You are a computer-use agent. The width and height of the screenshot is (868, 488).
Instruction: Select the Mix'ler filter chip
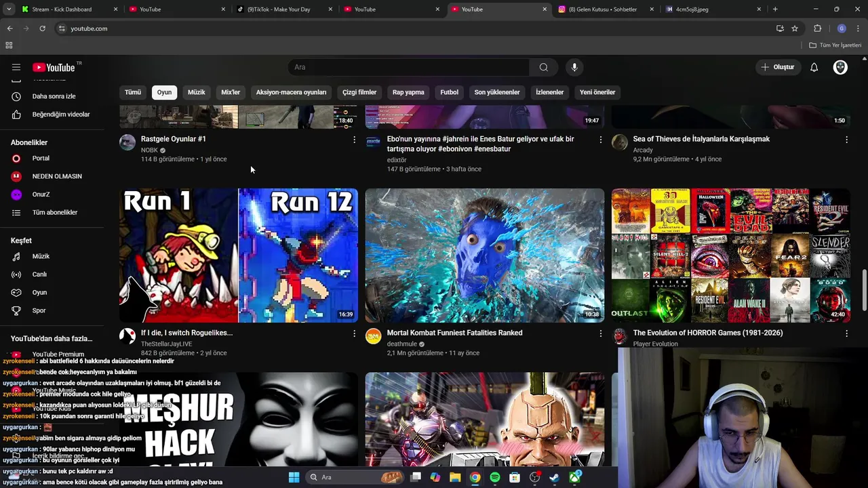(231, 92)
